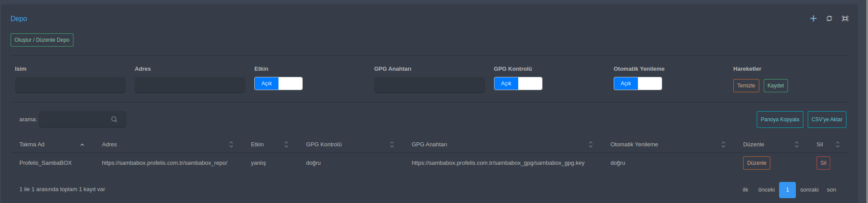868x203 pixels.
Task: Copy table with Panoya Kopyala
Action: (x=780, y=120)
